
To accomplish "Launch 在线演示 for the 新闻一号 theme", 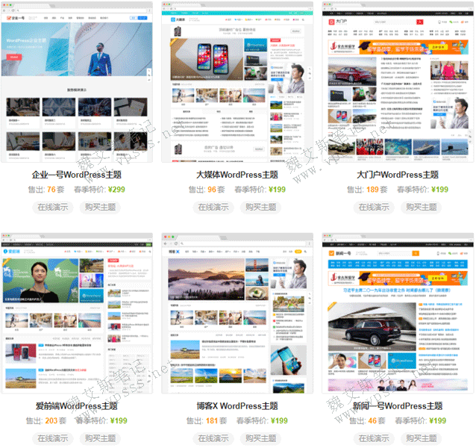I will (x=372, y=438).
